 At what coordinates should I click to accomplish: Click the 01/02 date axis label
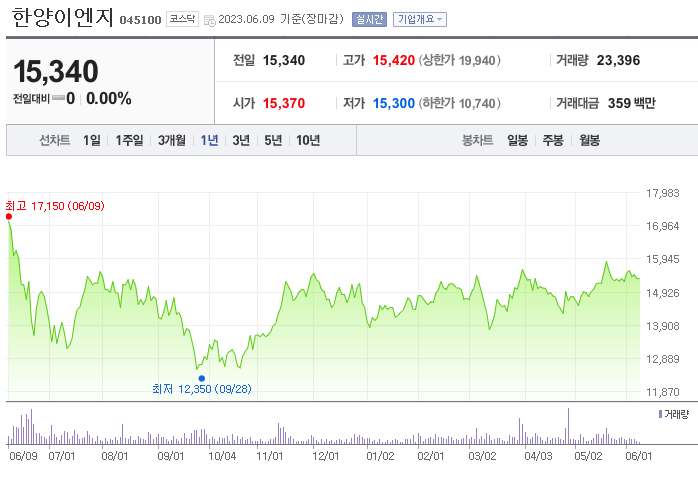tap(380, 456)
